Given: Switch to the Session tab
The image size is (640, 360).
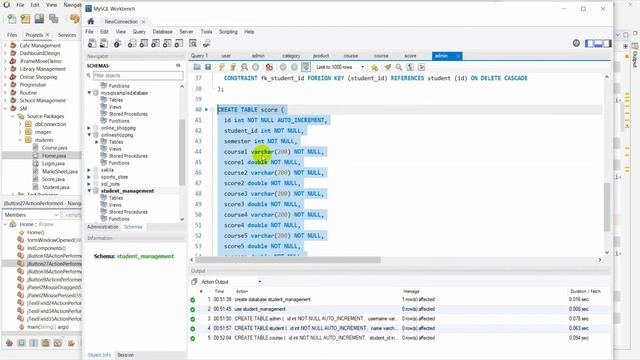Looking at the screenshot, I should click(x=126, y=355).
